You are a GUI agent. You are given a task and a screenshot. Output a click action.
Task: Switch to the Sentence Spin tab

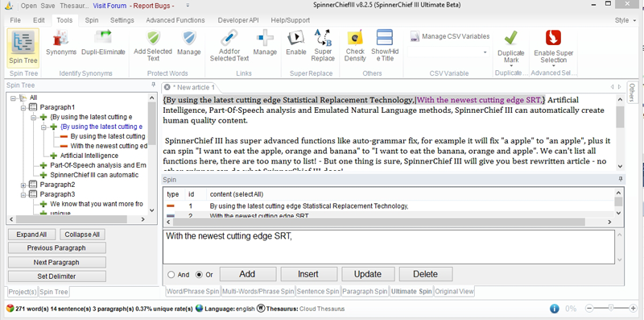click(x=318, y=291)
